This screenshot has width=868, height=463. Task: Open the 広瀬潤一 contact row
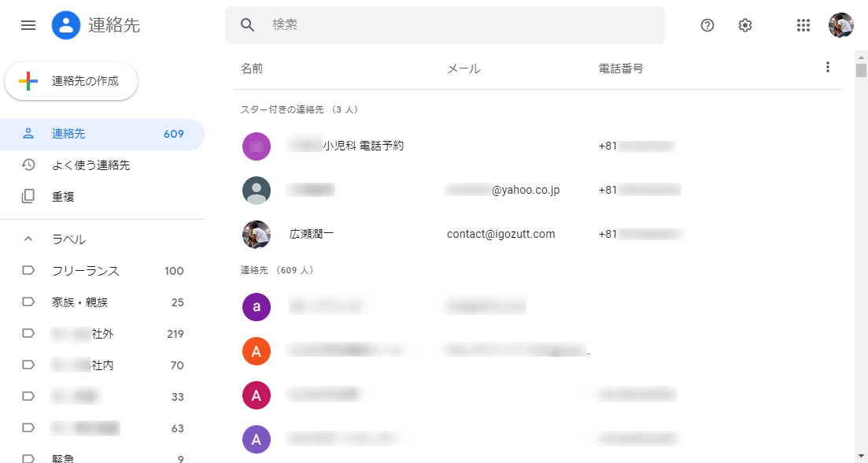(312, 234)
